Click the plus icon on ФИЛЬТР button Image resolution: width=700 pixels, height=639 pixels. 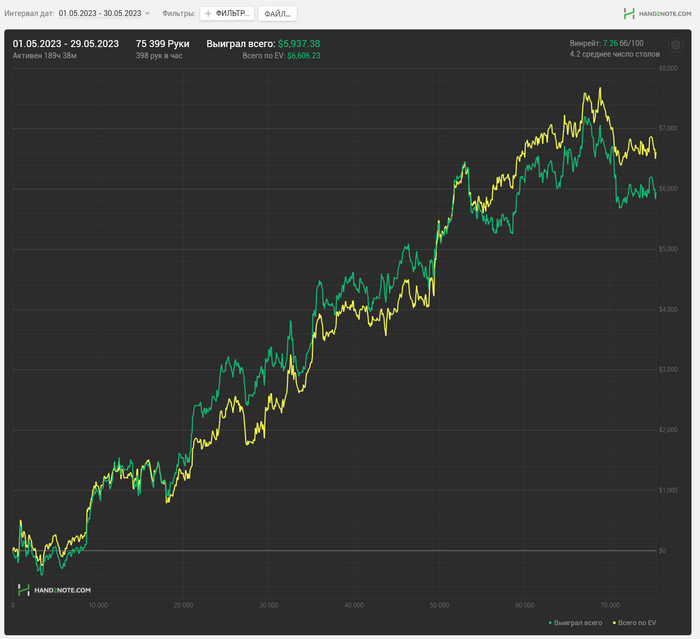(x=208, y=13)
